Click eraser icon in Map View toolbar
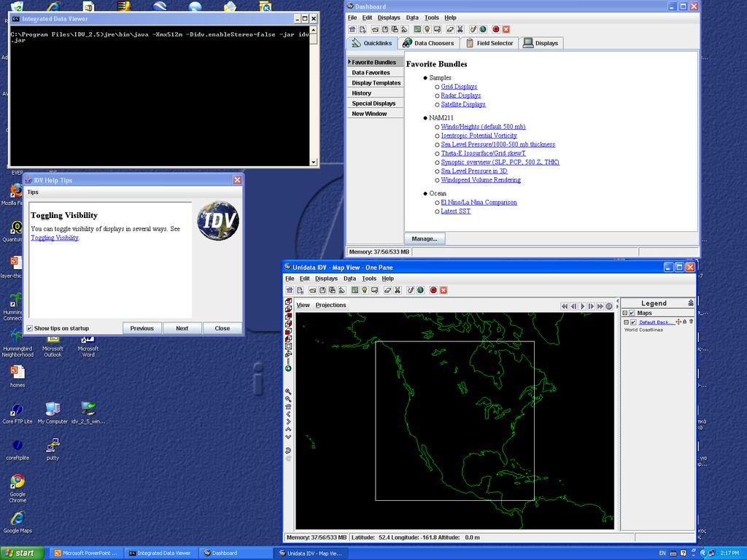 (387, 290)
